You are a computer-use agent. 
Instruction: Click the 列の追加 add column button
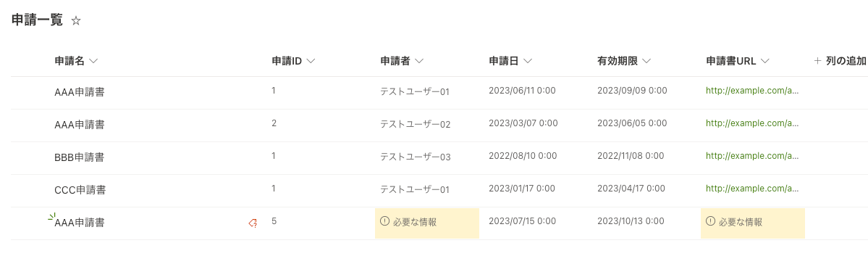pyautogui.click(x=839, y=61)
